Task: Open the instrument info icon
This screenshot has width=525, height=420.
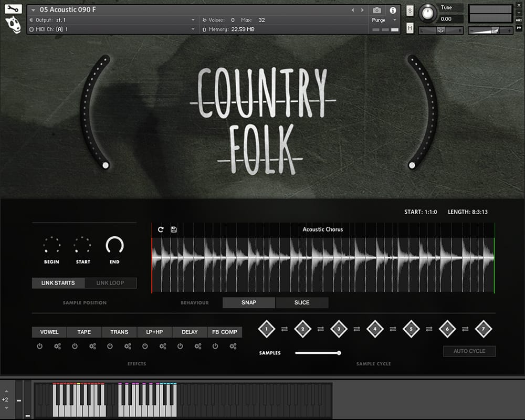Action: pos(393,10)
